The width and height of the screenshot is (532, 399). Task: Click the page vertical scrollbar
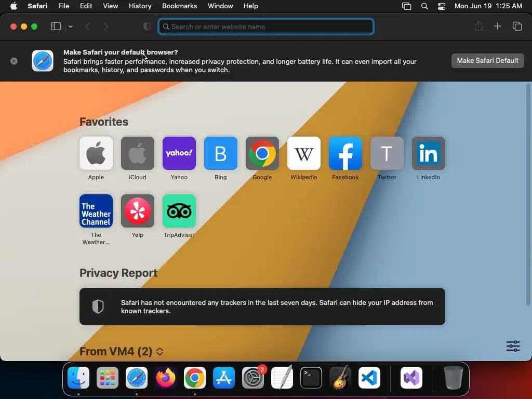coord(528,194)
